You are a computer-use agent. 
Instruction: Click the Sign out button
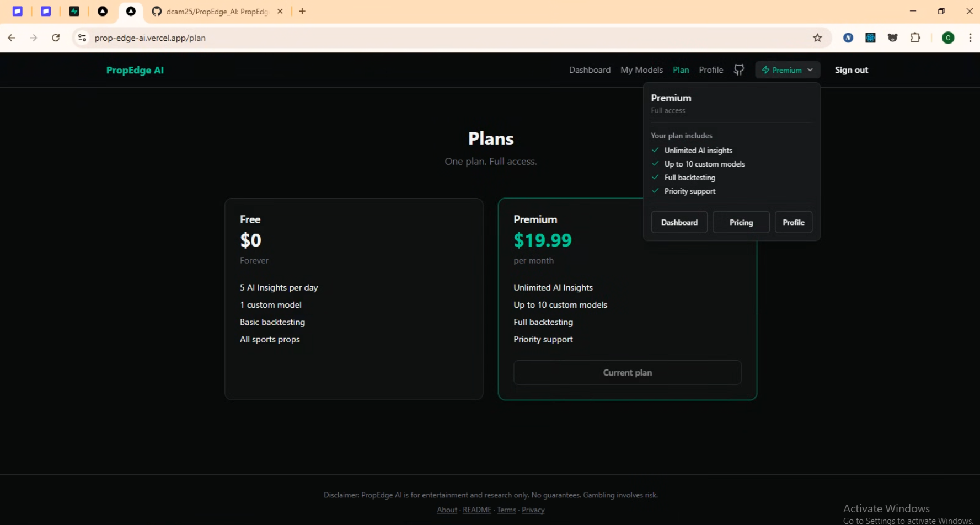[x=851, y=70]
